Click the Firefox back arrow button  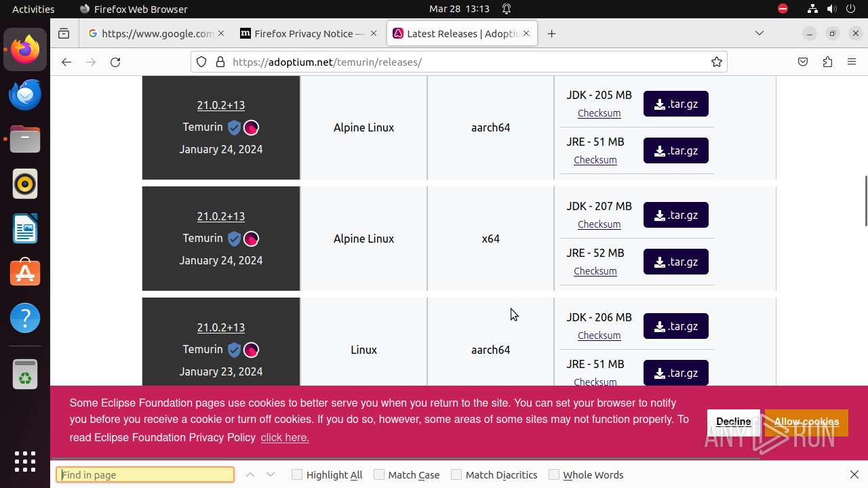coord(66,62)
